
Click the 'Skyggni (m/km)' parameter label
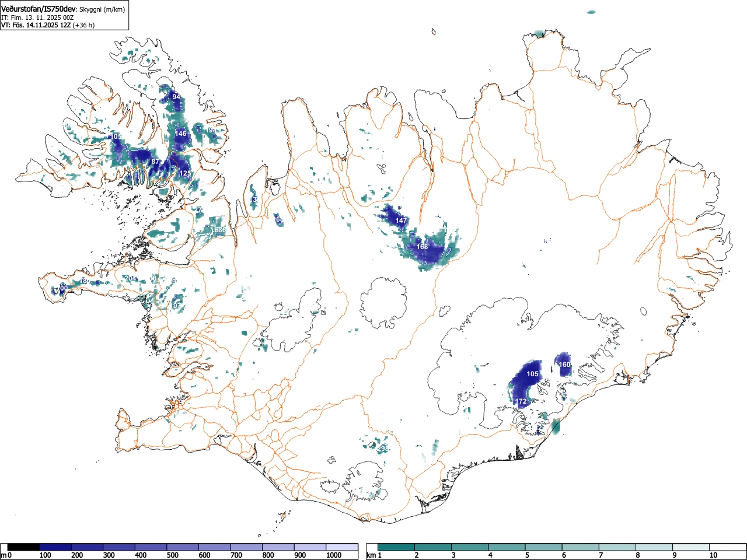(102, 9)
